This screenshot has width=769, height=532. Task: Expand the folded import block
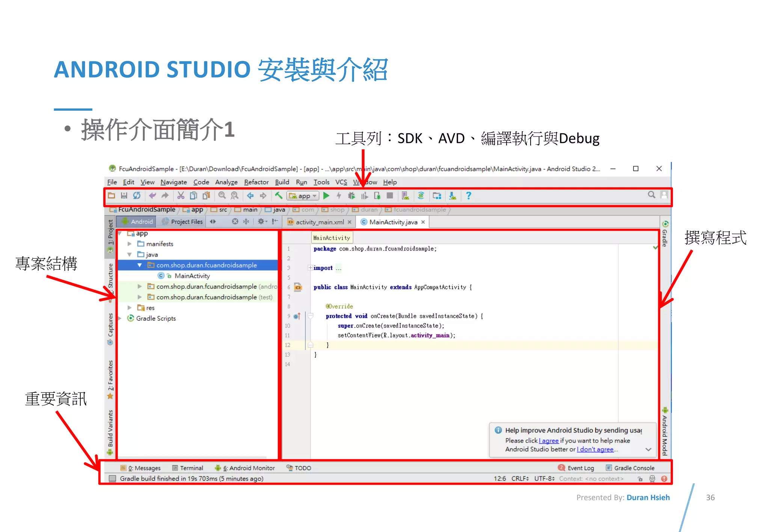[310, 268]
